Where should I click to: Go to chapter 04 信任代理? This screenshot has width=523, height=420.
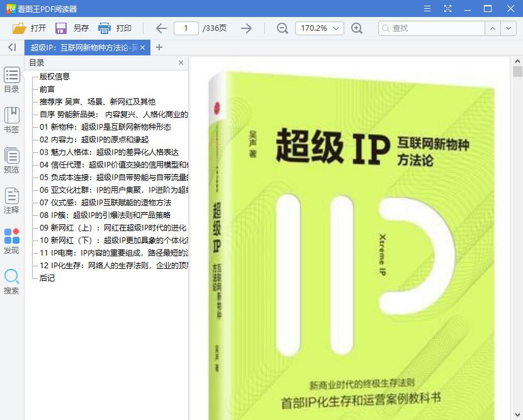pyautogui.click(x=113, y=165)
